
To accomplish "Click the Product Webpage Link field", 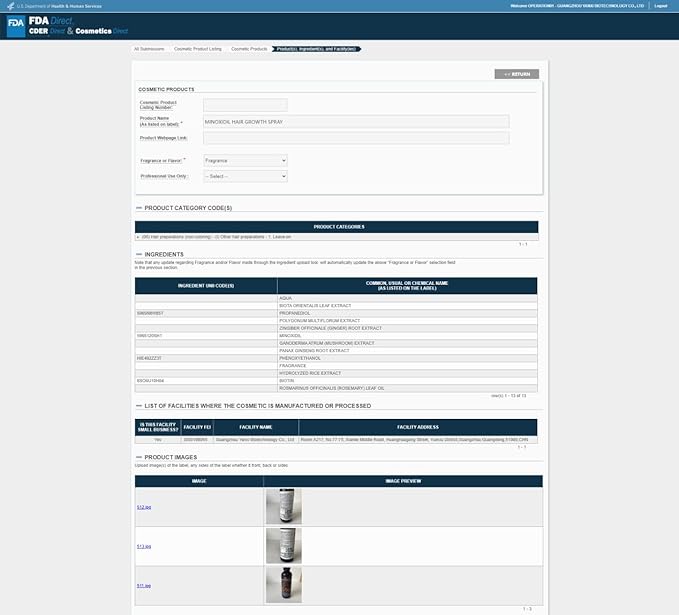I will [x=355, y=138].
